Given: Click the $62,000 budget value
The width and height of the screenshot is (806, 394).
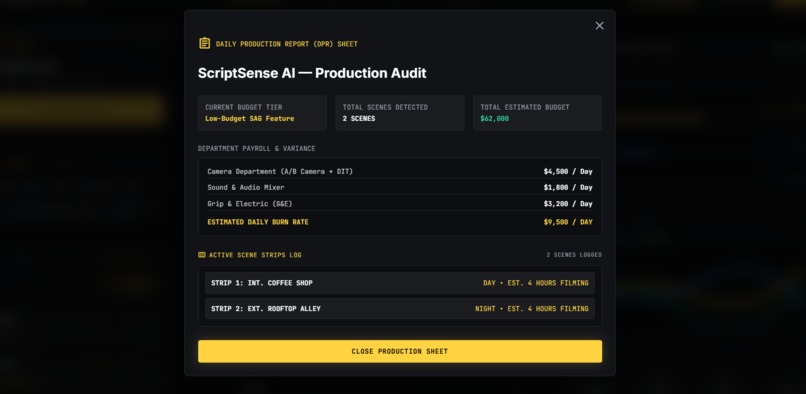Looking at the screenshot, I should click(x=494, y=119).
